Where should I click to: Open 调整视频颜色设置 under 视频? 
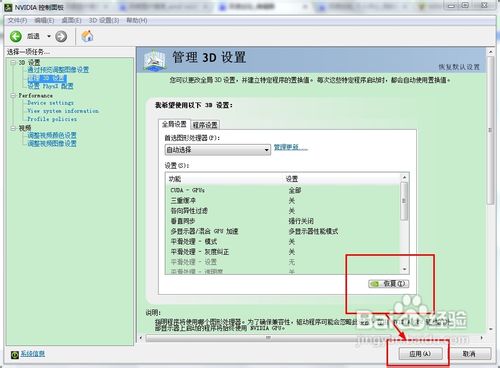52,135
